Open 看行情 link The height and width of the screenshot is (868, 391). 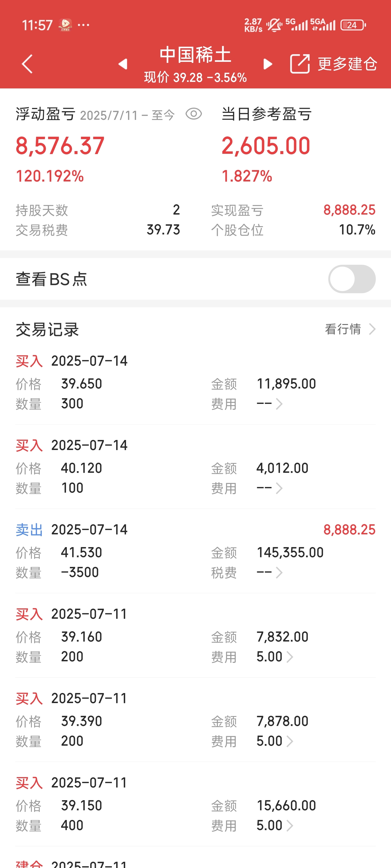pyautogui.click(x=343, y=329)
